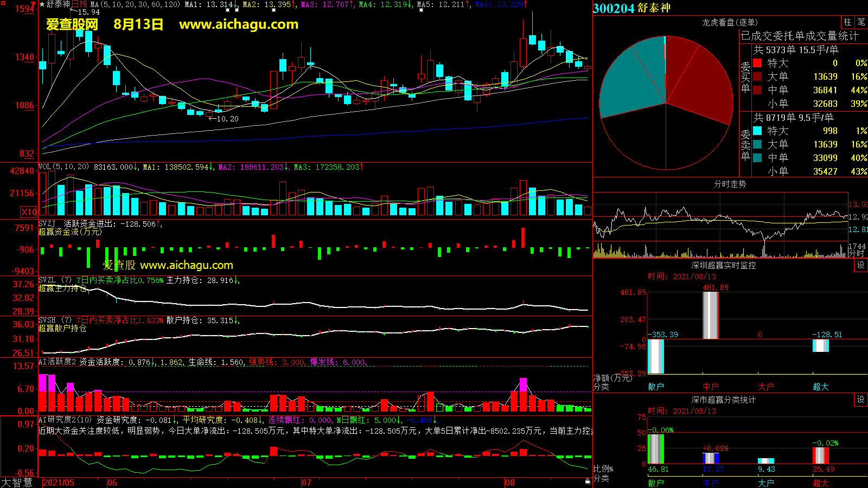Click the 07 month marker on timeline
The height and width of the screenshot is (488, 868).
pyautogui.click(x=307, y=483)
